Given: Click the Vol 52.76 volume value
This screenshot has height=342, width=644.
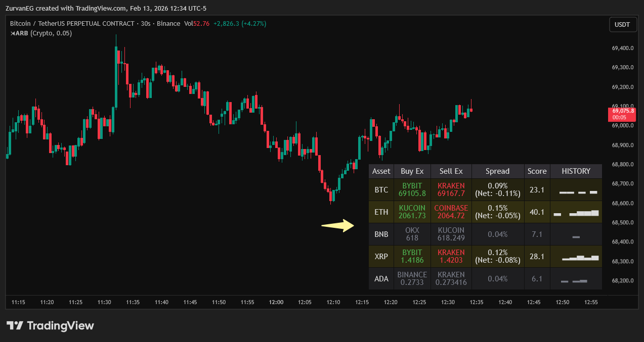Looking at the screenshot, I should 197,23.
